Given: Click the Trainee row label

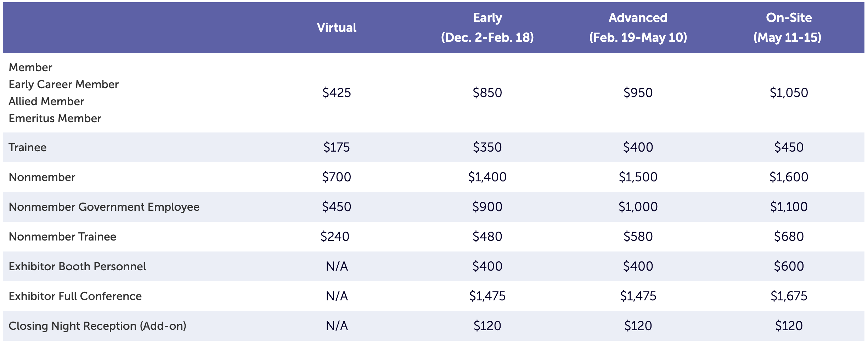Looking at the screenshot, I should coord(28,147).
